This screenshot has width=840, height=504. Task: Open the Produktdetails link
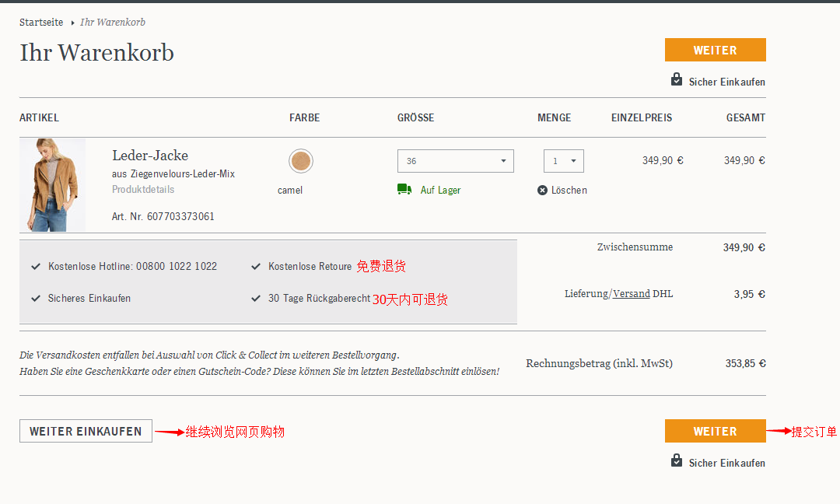[x=143, y=190]
